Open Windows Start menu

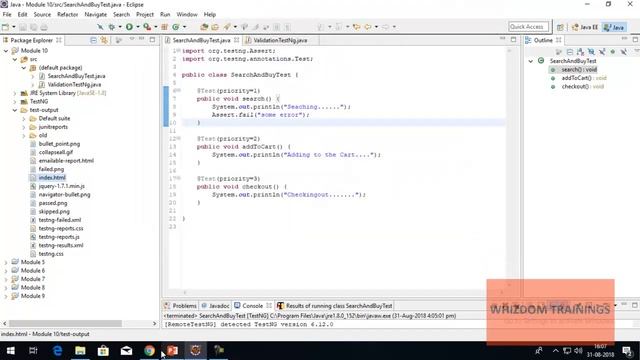coord(11,350)
